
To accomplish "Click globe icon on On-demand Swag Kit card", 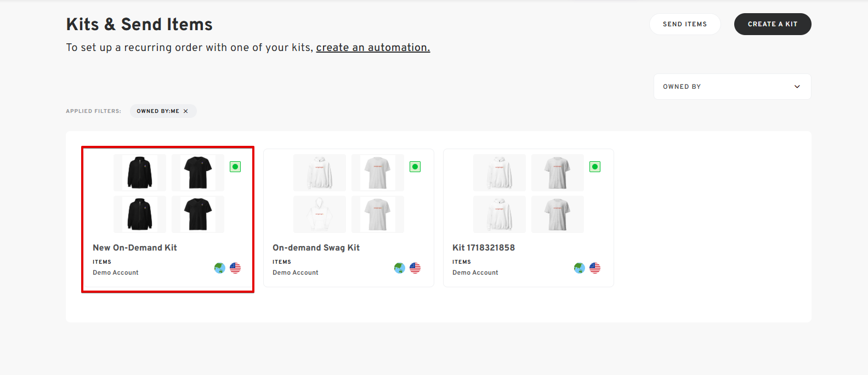I will pos(400,268).
